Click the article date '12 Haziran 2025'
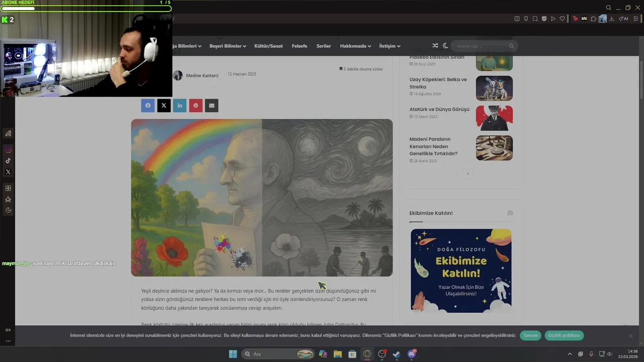Screen dimensions: 644x362 coord(242,74)
